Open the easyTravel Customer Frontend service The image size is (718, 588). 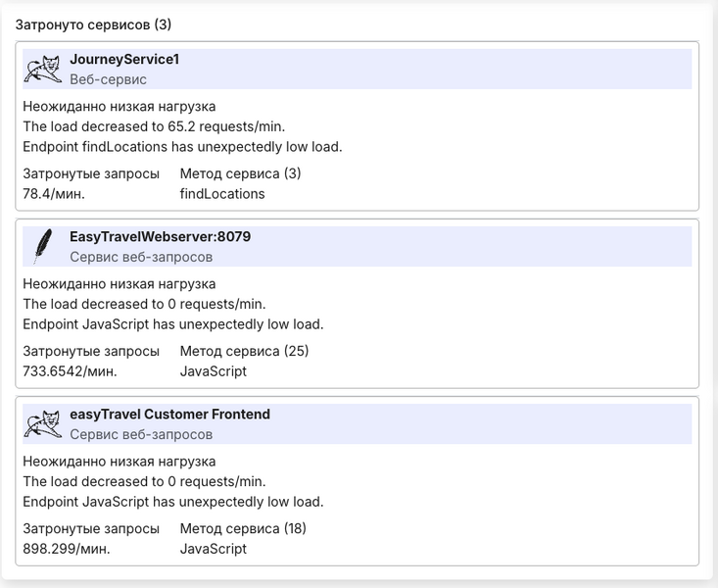(x=169, y=414)
